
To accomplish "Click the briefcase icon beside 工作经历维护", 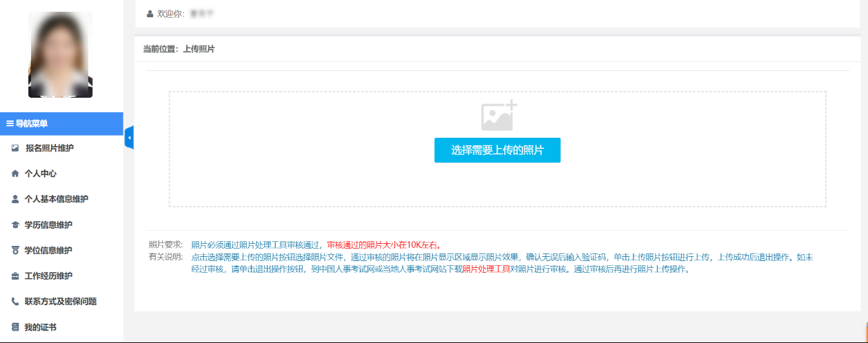I will click(15, 276).
